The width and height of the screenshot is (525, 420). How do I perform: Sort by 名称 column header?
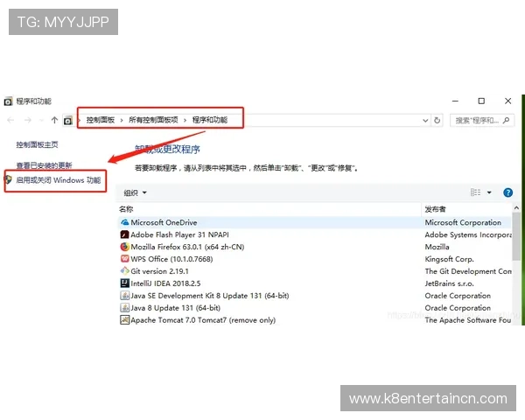pyautogui.click(x=126, y=209)
